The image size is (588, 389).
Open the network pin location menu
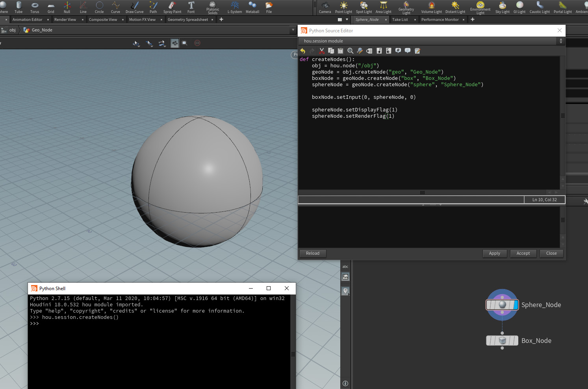point(345,291)
